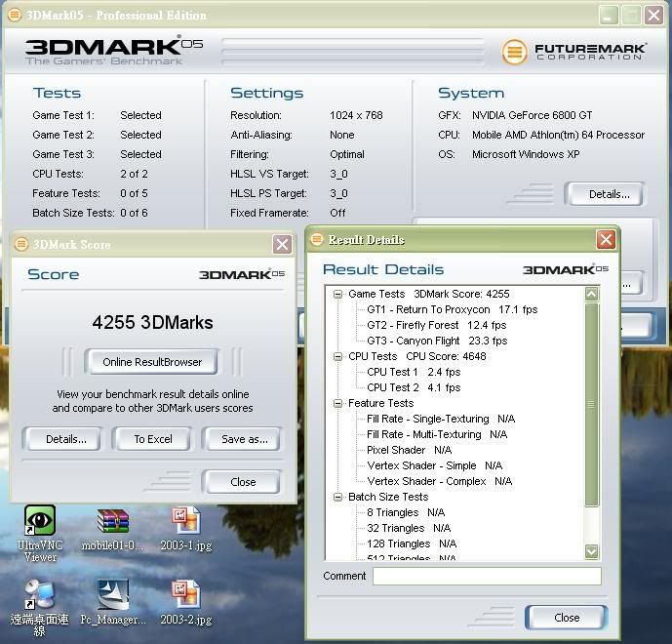Open the UltraVNC Viewer desktop icon
This screenshot has height=644, width=672.
tap(40, 520)
